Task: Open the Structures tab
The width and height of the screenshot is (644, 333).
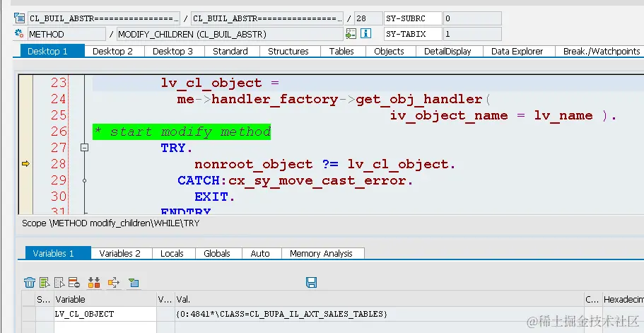Action: (x=288, y=52)
